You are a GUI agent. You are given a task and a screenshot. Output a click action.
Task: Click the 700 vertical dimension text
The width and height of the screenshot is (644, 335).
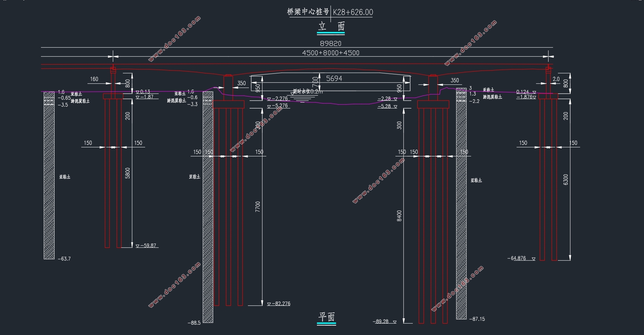point(315,82)
